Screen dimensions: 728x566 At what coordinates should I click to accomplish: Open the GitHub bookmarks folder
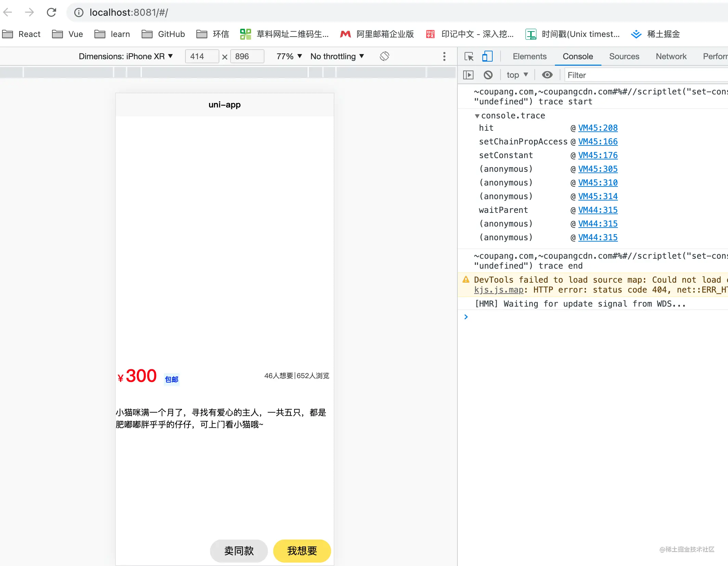163,34
